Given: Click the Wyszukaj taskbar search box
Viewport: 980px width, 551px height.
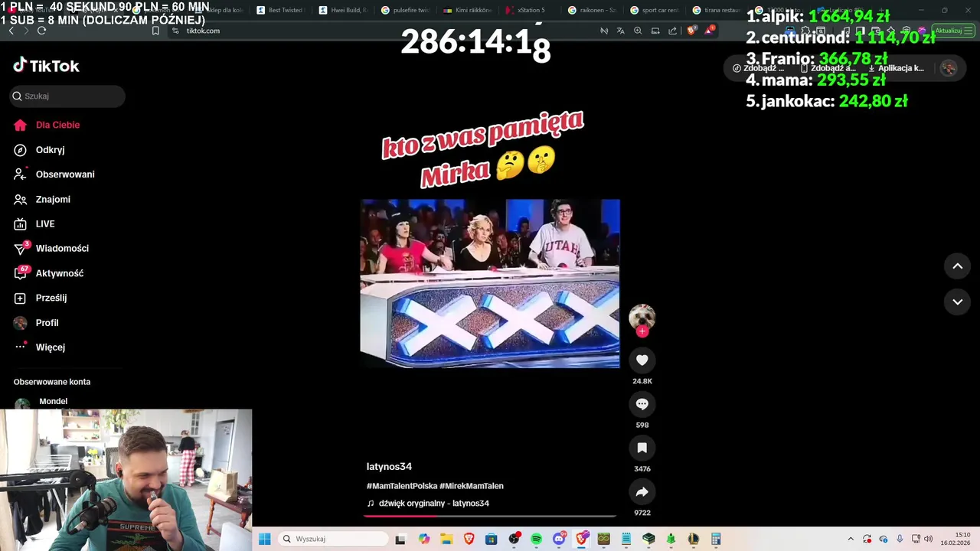Looking at the screenshot, I should coord(332,539).
